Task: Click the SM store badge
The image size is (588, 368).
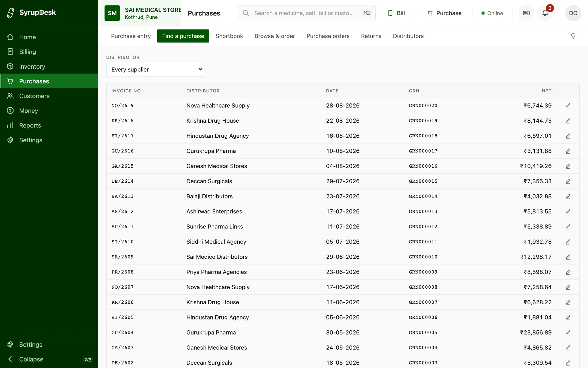Action: 112,13
